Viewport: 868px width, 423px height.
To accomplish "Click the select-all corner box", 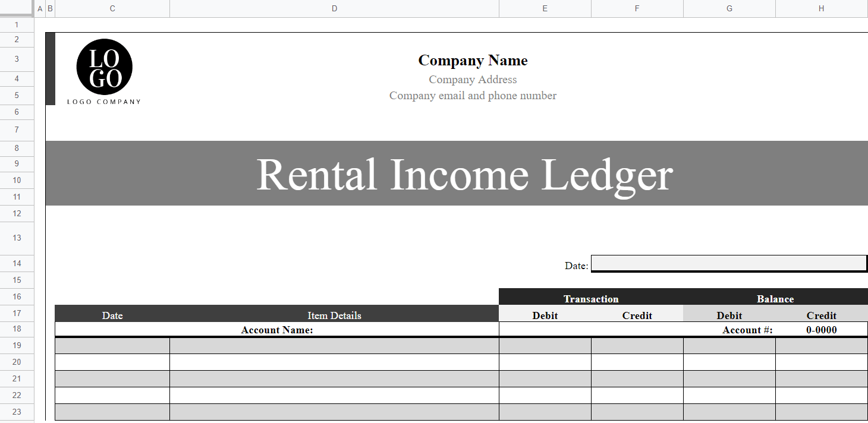I will 17,8.
